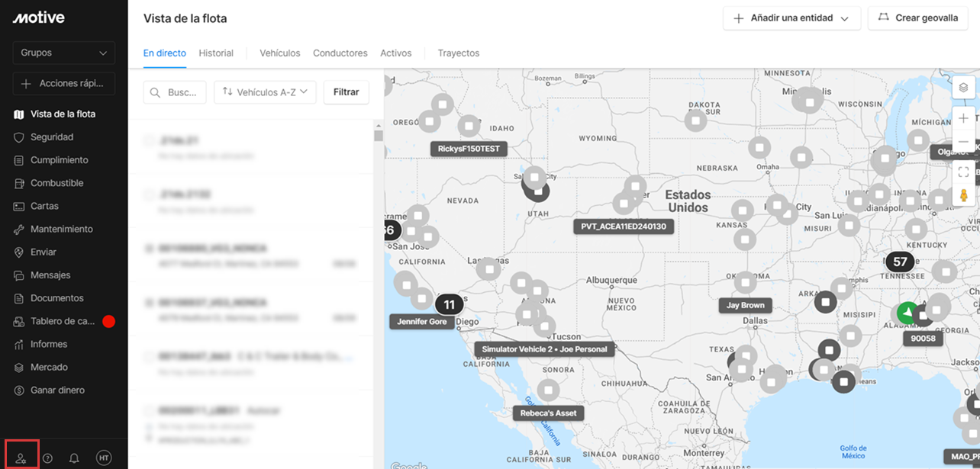Switch to the Historial tab
Image resolution: width=980 pixels, height=469 pixels.
(x=216, y=53)
